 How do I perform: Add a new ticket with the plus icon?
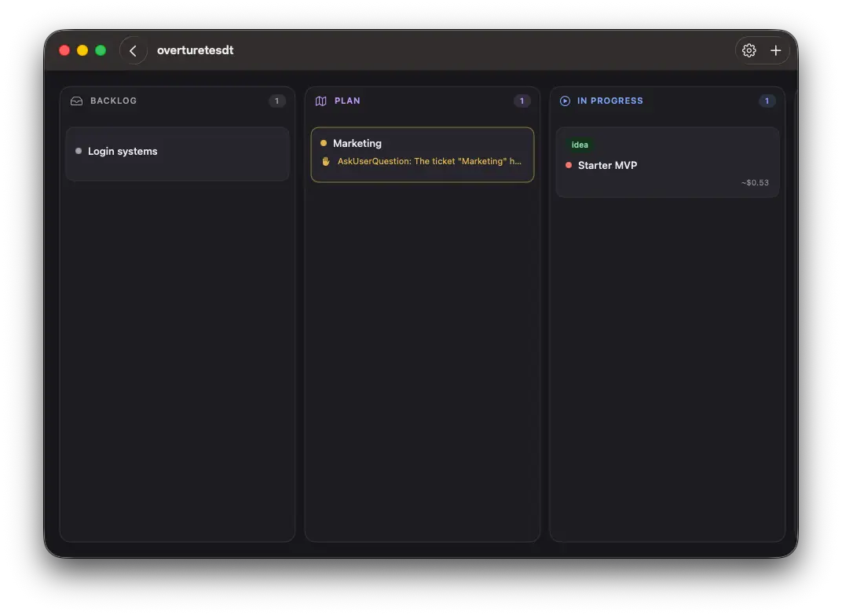tap(775, 50)
